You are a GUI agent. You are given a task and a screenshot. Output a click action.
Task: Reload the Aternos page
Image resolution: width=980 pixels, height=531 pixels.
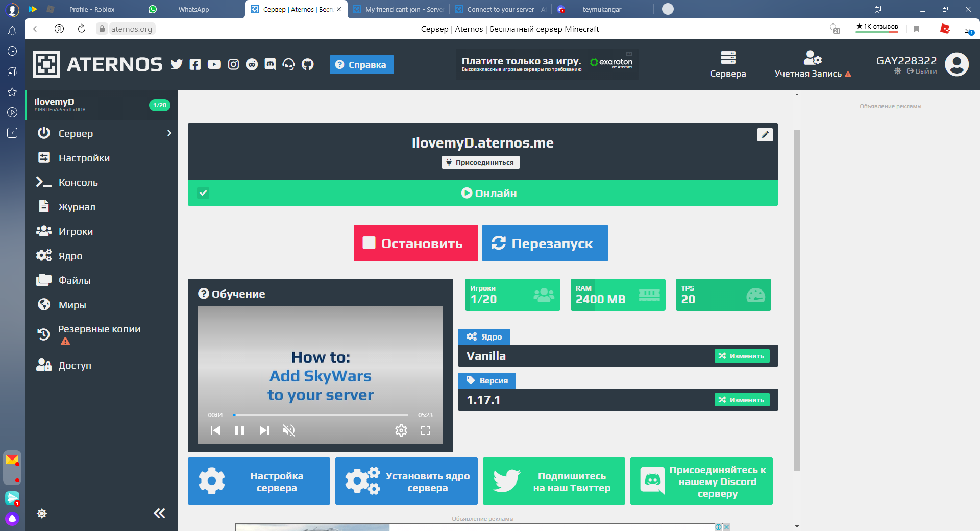(82, 29)
